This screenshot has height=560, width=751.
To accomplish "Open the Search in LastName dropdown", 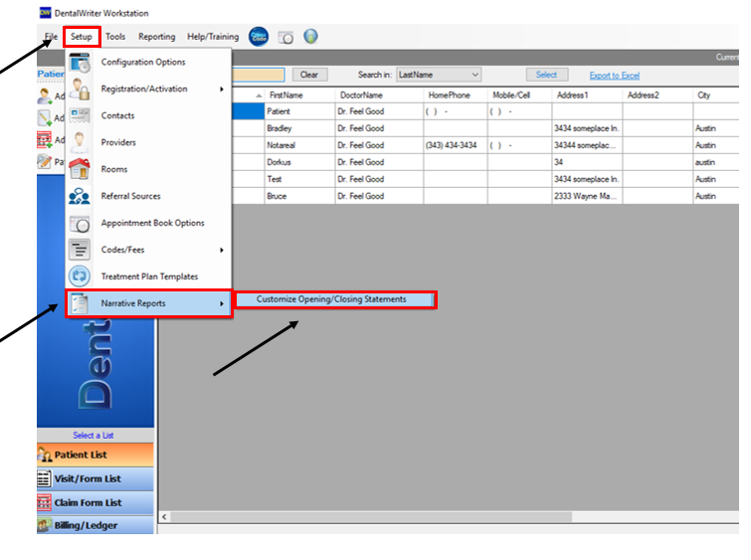I will coord(439,75).
